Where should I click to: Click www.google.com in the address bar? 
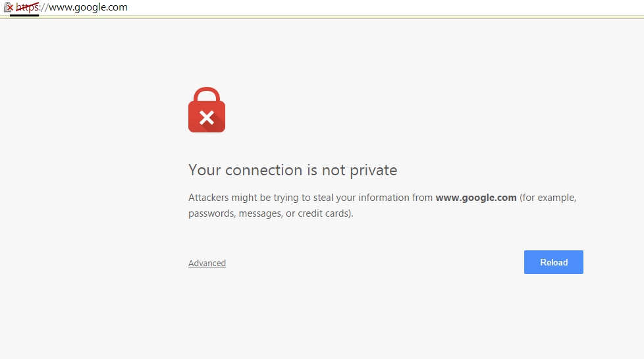click(88, 7)
